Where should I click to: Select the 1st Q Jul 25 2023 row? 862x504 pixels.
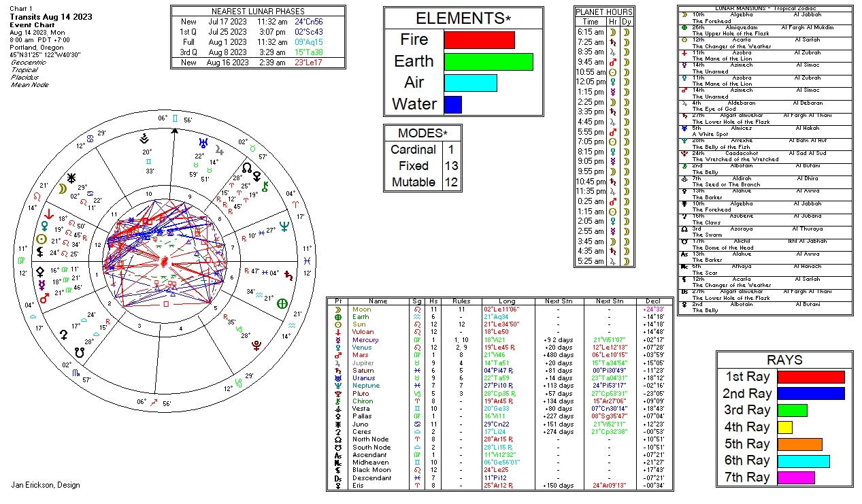point(258,31)
